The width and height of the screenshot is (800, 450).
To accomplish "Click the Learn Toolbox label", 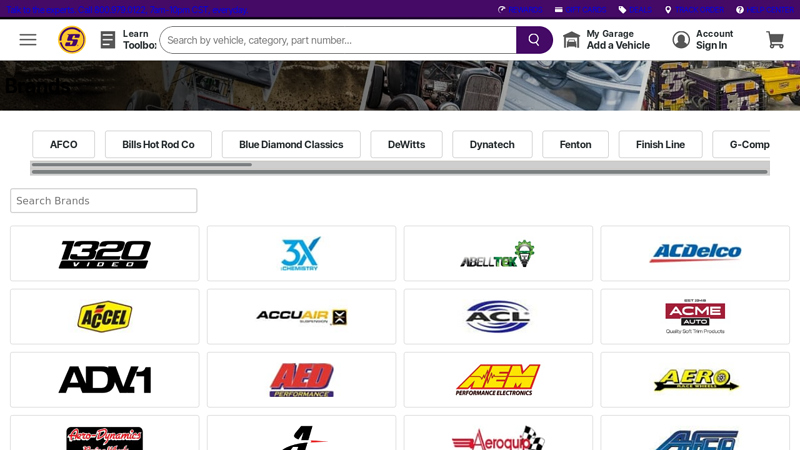I will coord(139,40).
